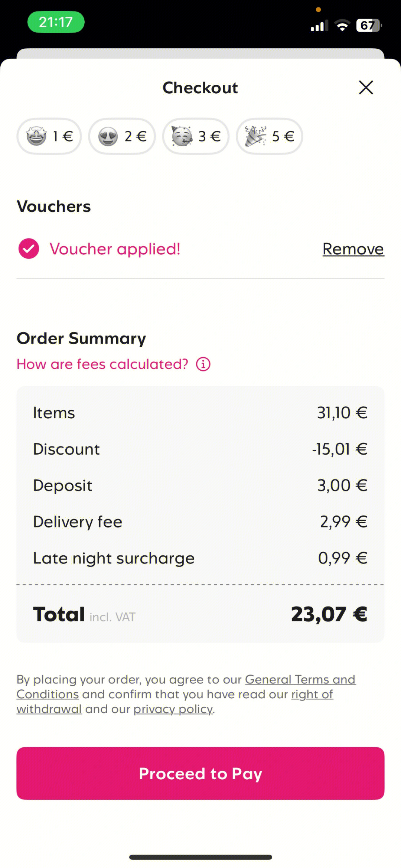Screen dimensions: 401x868
Task: Tap the partying face emoji icon
Action: click(x=182, y=136)
